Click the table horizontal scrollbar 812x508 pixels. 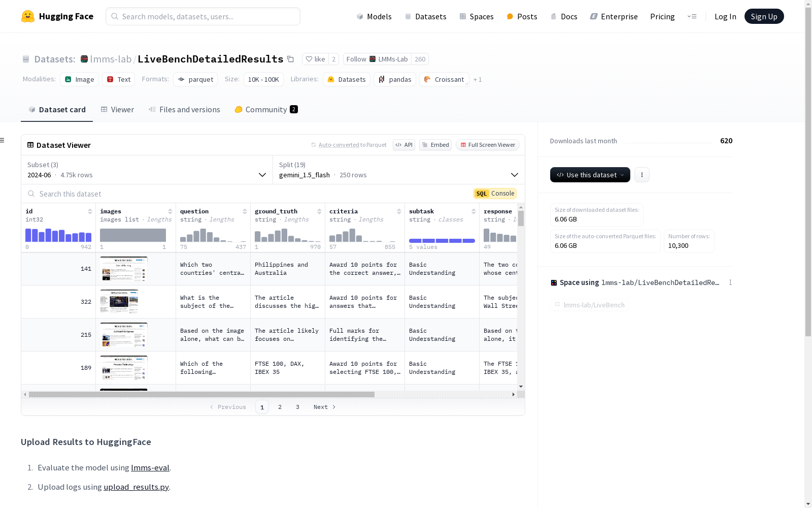(201, 394)
